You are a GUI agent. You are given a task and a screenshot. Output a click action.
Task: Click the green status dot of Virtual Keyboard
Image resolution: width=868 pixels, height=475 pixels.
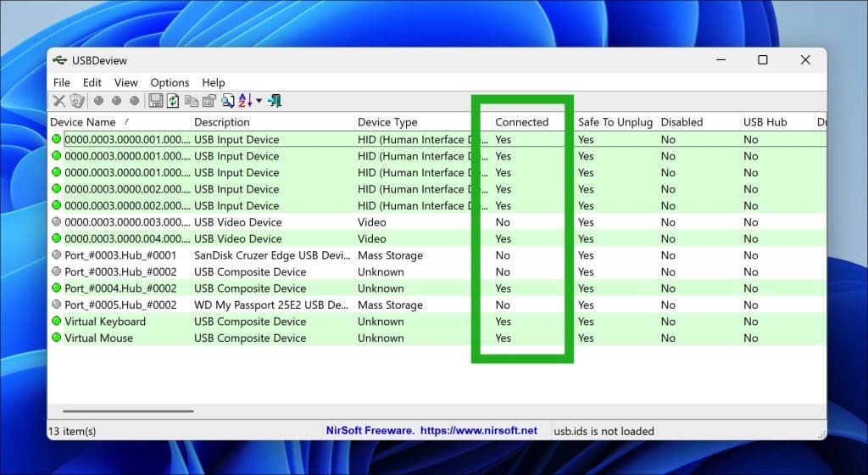point(57,321)
